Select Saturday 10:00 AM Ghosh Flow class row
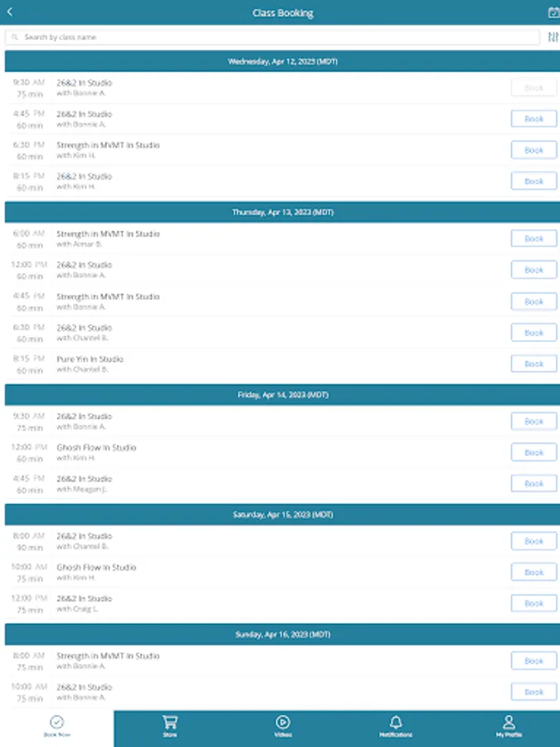Image resolution: width=560 pixels, height=747 pixels. point(249,572)
